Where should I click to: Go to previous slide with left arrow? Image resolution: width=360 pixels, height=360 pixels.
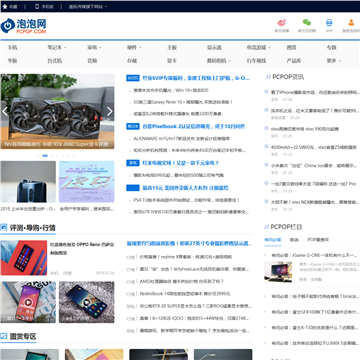pyautogui.click(x=5, y=111)
